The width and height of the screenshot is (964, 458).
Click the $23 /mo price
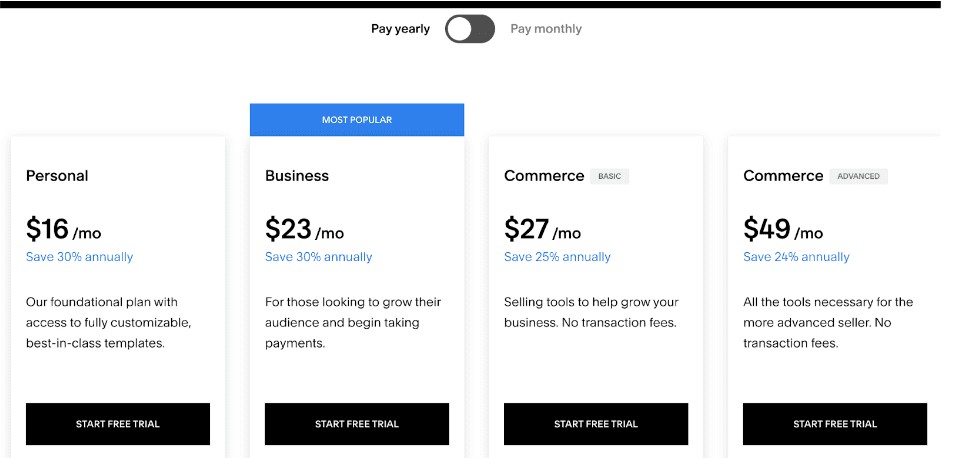point(304,229)
